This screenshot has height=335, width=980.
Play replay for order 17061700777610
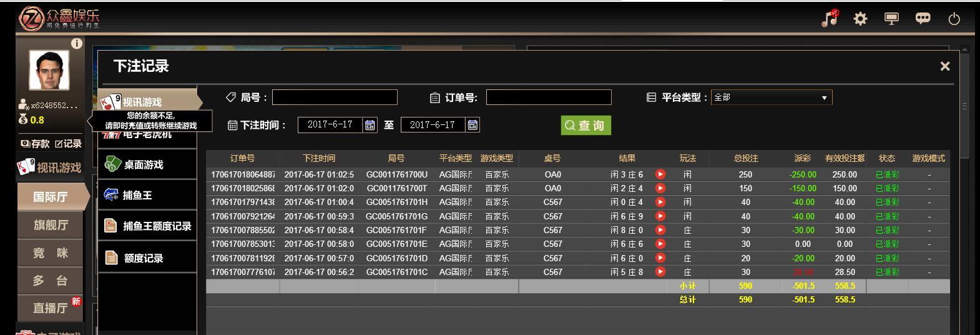[x=660, y=272]
